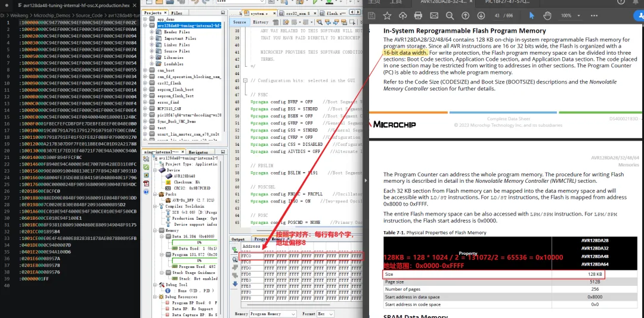Open the flash.x editor tab
Image resolution: width=644 pixels, height=318 pixels.
[x=333, y=13]
